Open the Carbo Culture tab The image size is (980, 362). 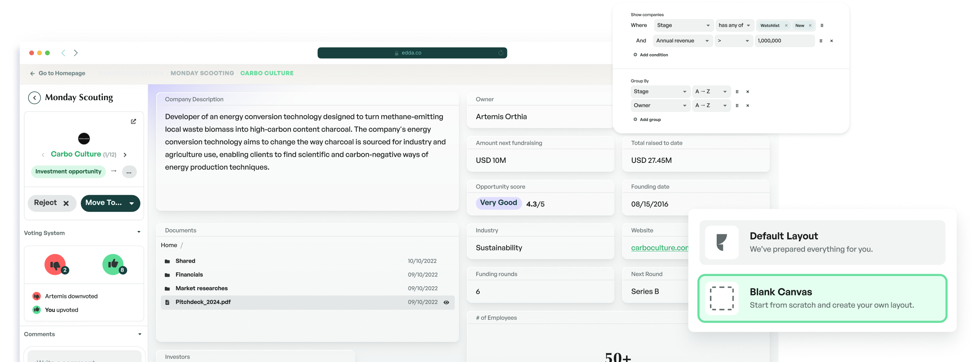click(x=267, y=73)
